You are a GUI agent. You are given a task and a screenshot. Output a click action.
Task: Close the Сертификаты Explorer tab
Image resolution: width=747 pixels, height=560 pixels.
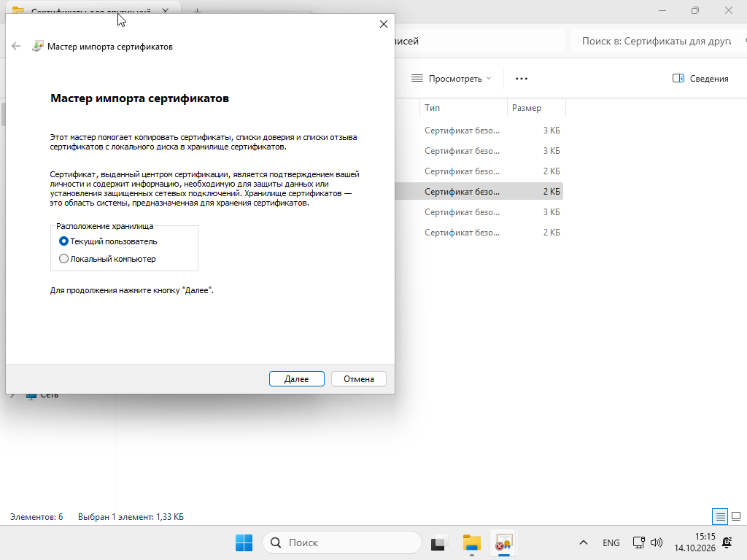[166, 10]
